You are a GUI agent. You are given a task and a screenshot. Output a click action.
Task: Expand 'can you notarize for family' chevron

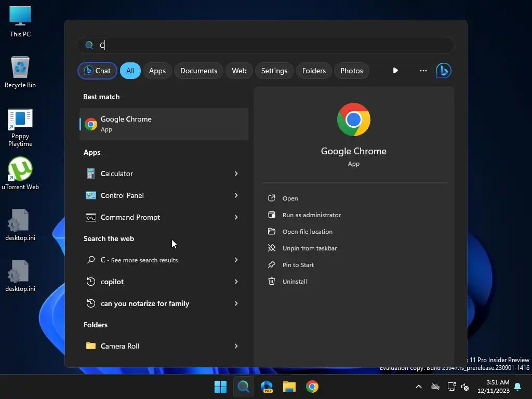(236, 303)
